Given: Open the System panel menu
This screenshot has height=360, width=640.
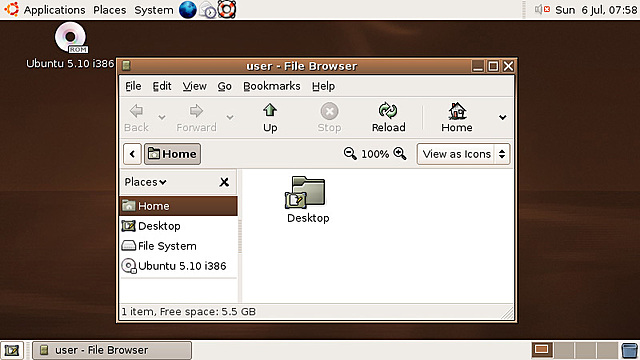Looking at the screenshot, I should [153, 9].
